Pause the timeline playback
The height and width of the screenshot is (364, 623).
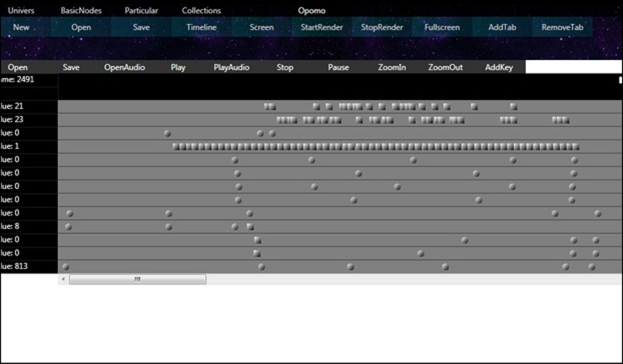pos(338,67)
